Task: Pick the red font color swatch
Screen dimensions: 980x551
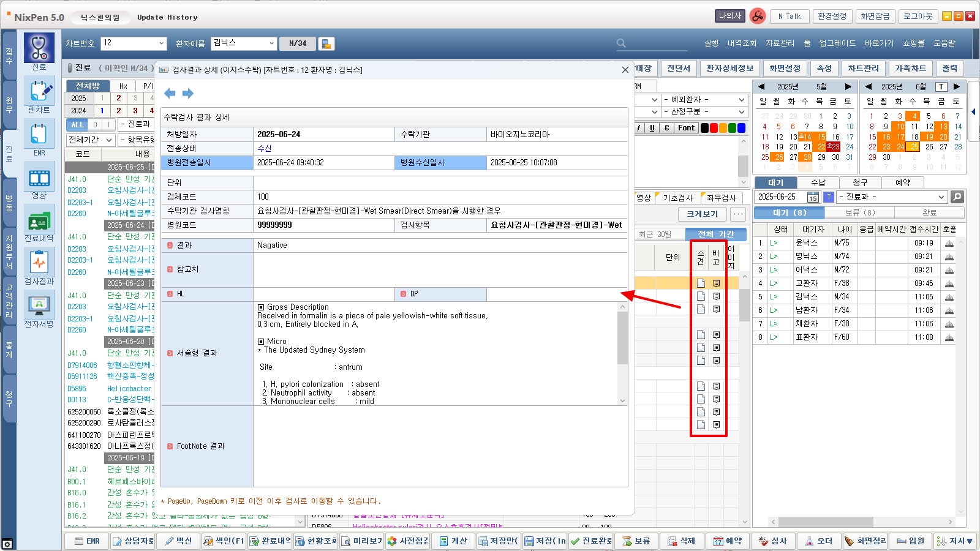Action: [714, 128]
